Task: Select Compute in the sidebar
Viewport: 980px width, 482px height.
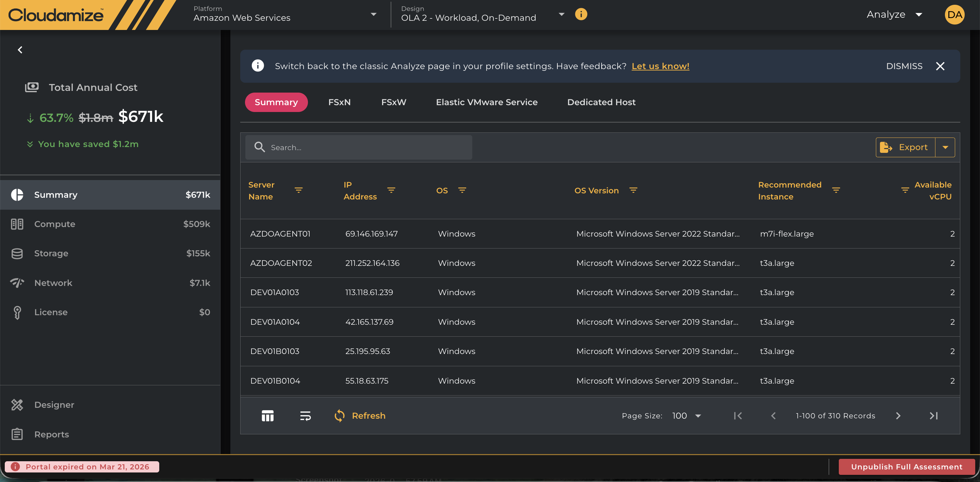Action: [x=110, y=224]
